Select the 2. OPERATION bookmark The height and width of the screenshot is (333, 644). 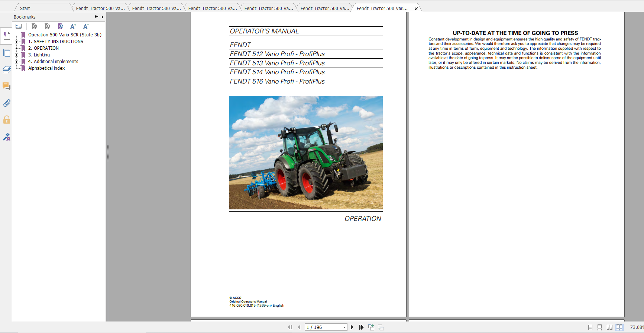43,48
